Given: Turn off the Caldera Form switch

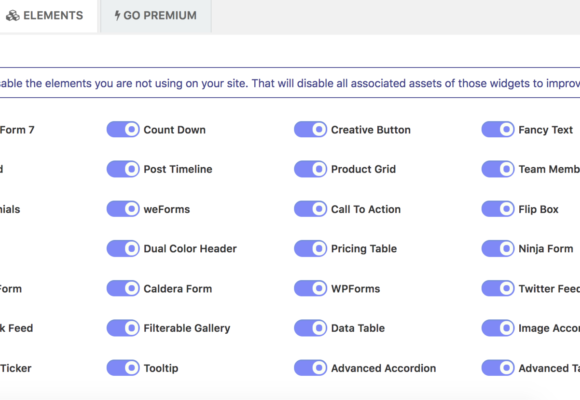Looking at the screenshot, I should pos(123,288).
